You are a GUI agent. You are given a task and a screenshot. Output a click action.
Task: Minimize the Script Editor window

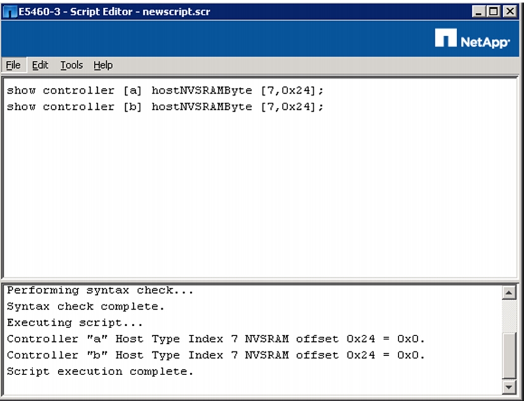[x=478, y=11]
